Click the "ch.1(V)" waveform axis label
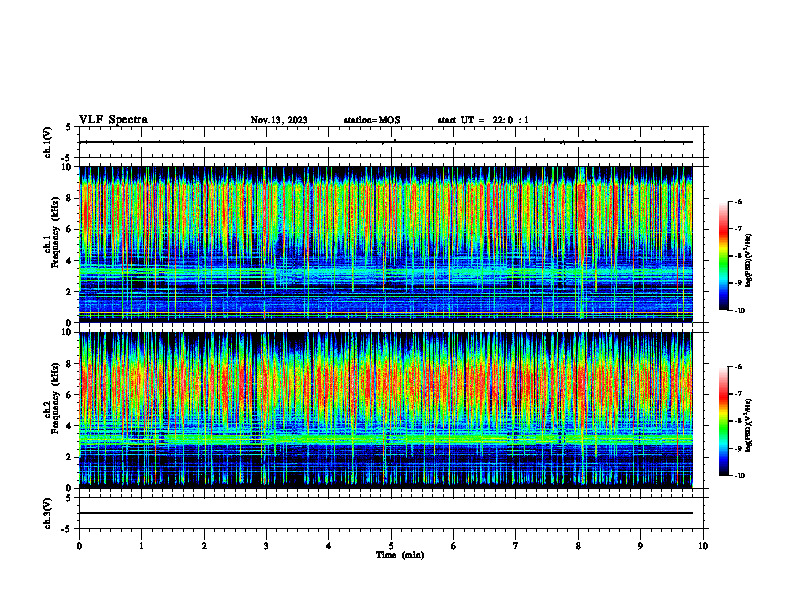The width and height of the screenshot is (792, 612). tap(48, 142)
